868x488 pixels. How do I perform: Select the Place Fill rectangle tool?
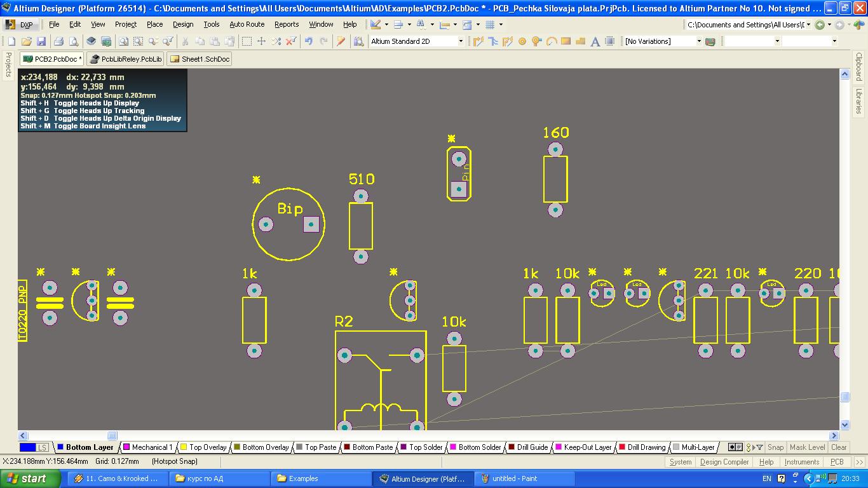click(x=566, y=41)
